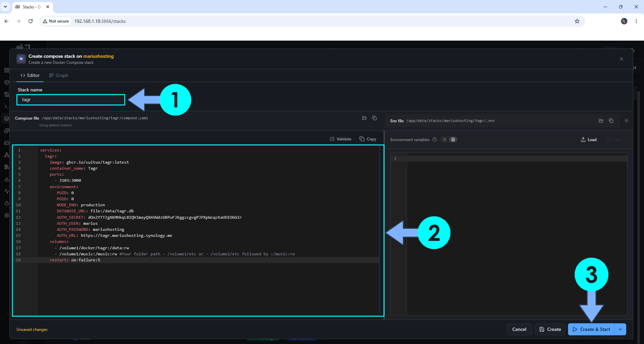The height and width of the screenshot is (344, 644).
Task: Open the settings gear icon in sidebar
Action: (6, 215)
